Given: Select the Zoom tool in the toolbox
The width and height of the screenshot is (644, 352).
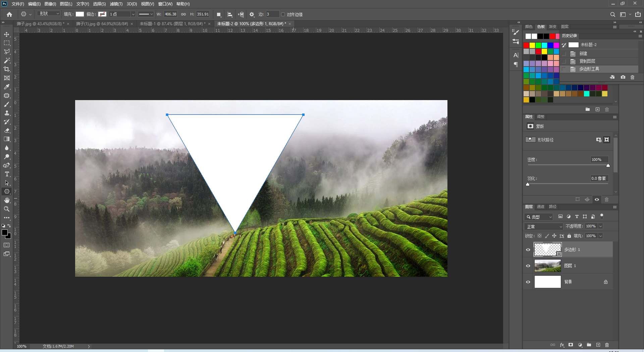Looking at the screenshot, I should pyautogui.click(x=7, y=209).
